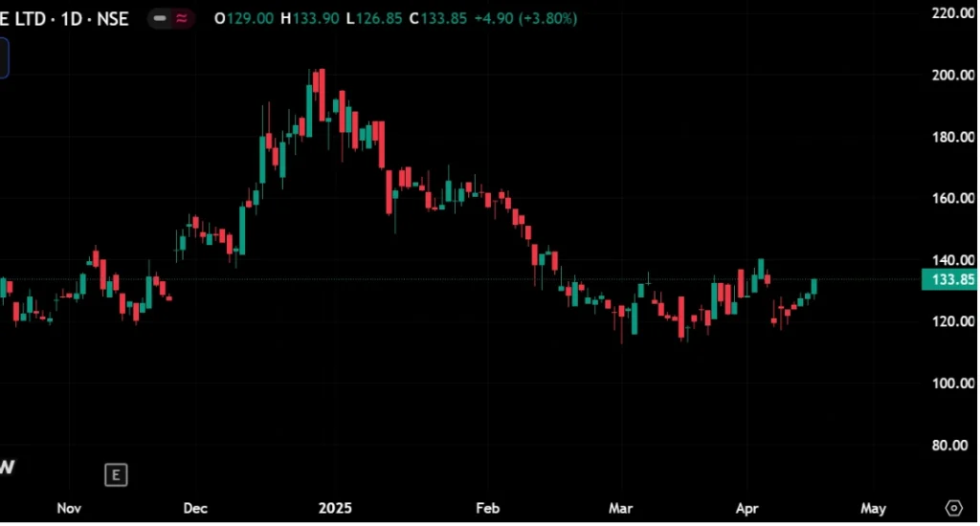Screen dimensions: 980x526
Task: Click the Mar time axis label
Action: [x=620, y=509]
